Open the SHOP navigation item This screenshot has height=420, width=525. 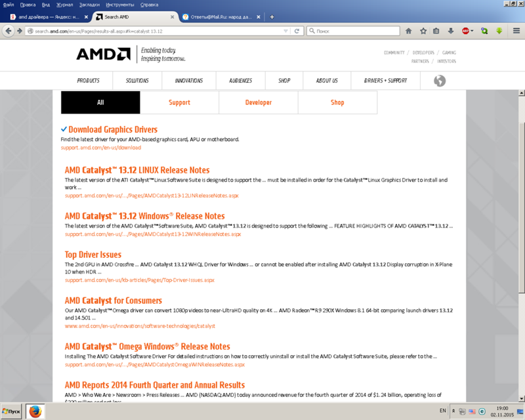pos(284,81)
